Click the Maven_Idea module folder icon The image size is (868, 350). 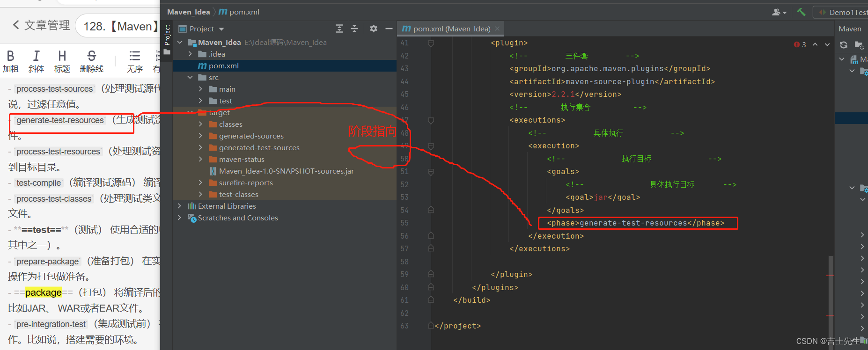click(192, 43)
